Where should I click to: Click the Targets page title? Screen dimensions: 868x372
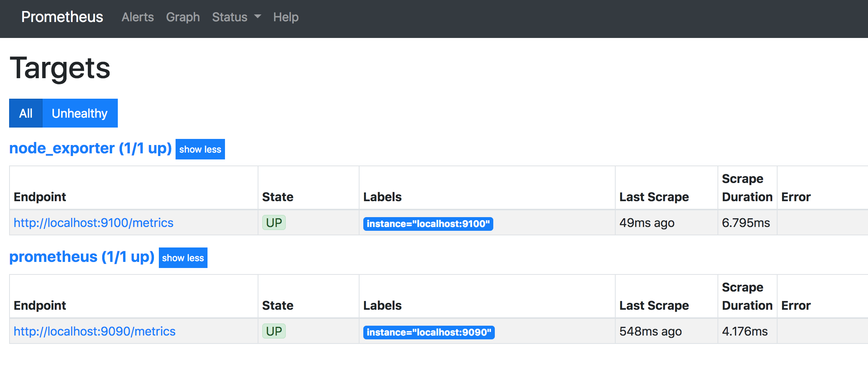[60, 69]
